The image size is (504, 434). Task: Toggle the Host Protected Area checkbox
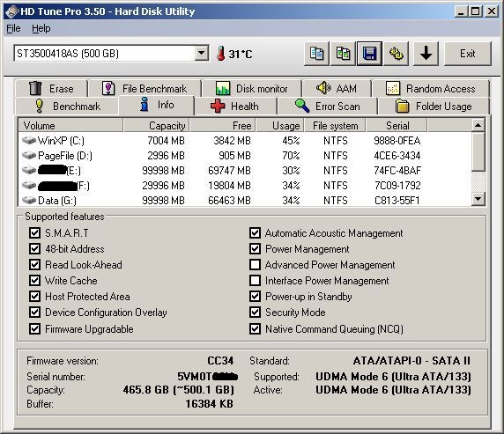[34, 296]
